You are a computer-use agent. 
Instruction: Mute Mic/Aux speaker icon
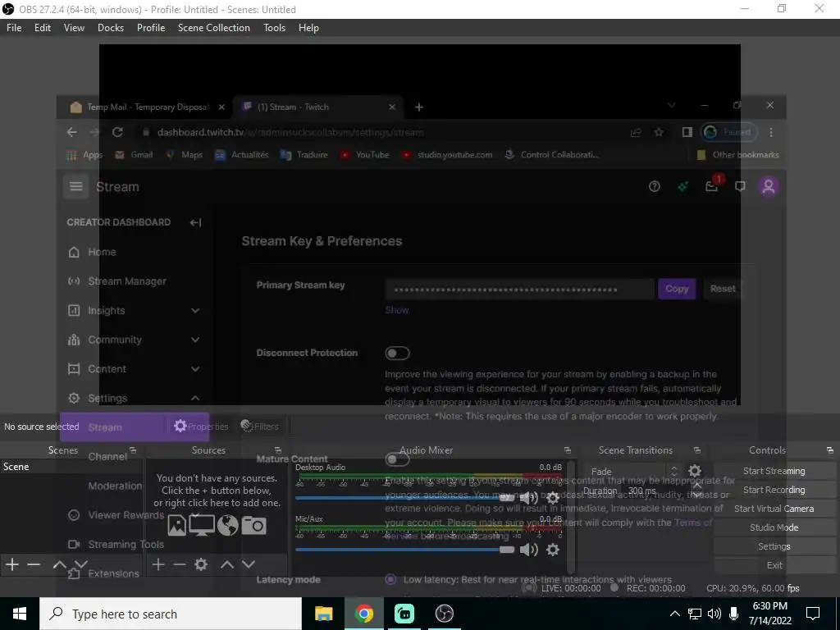click(x=529, y=549)
